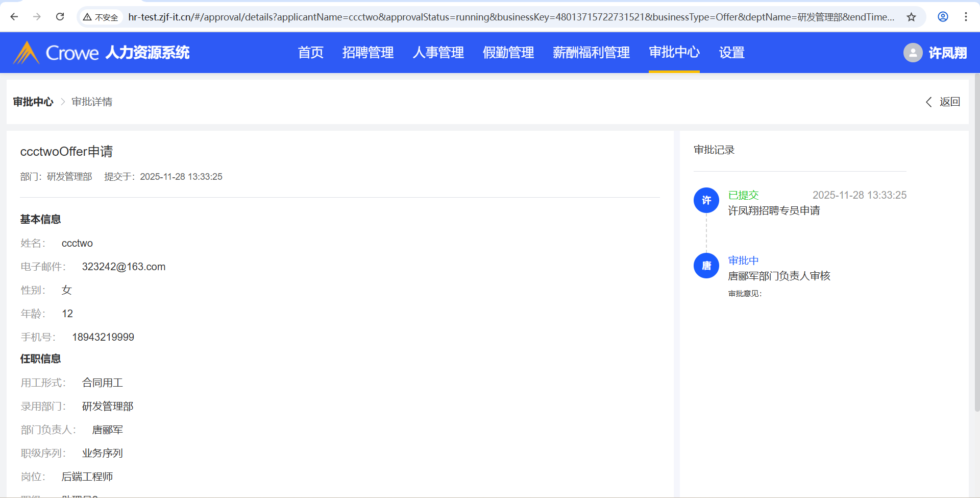Open the 设置 menu

tap(732, 53)
